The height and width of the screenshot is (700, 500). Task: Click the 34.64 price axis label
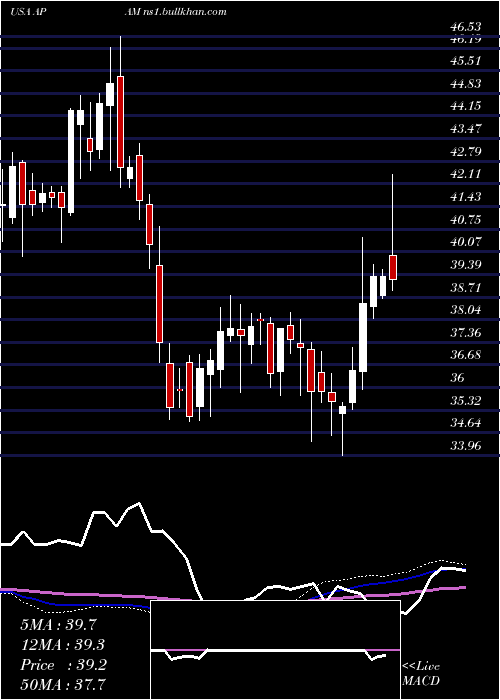[466, 422]
